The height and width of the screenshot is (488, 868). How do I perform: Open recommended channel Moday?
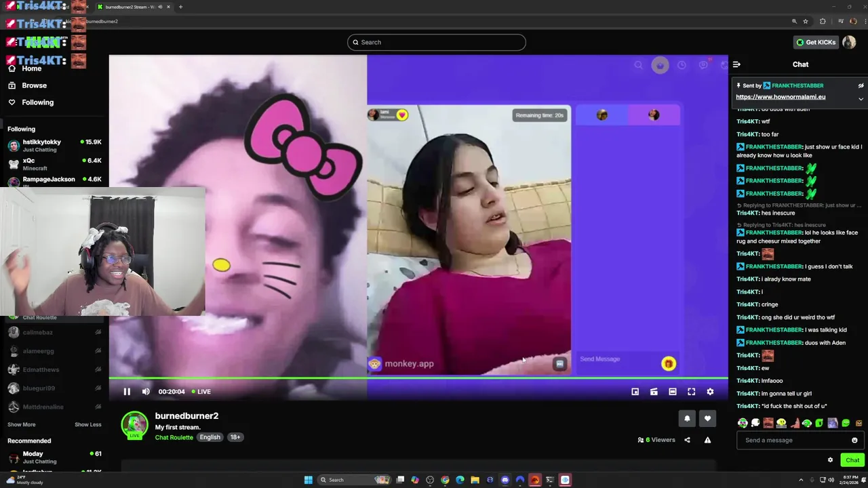pyautogui.click(x=54, y=457)
